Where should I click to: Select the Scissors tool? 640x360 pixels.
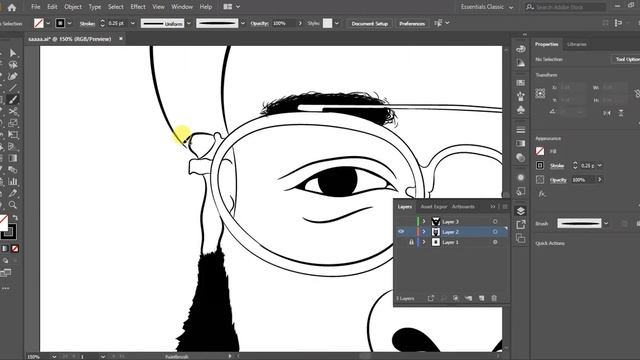tap(13, 111)
